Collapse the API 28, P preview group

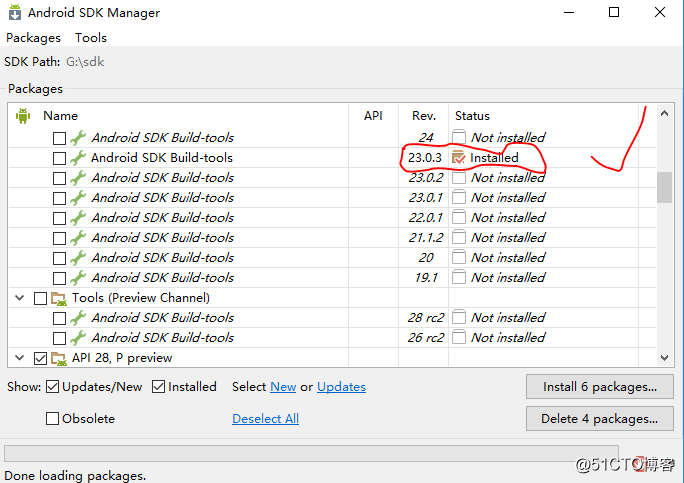coord(19,358)
